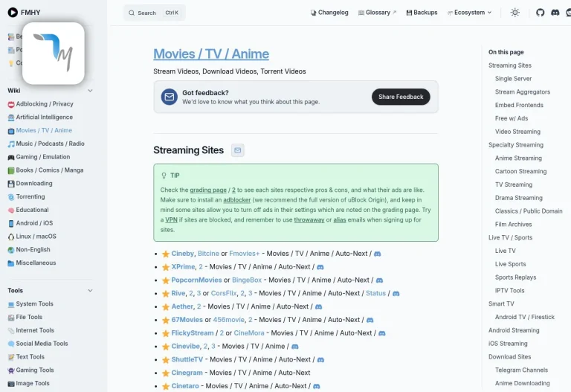Jump to Telegram Channels in outline

point(521,370)
